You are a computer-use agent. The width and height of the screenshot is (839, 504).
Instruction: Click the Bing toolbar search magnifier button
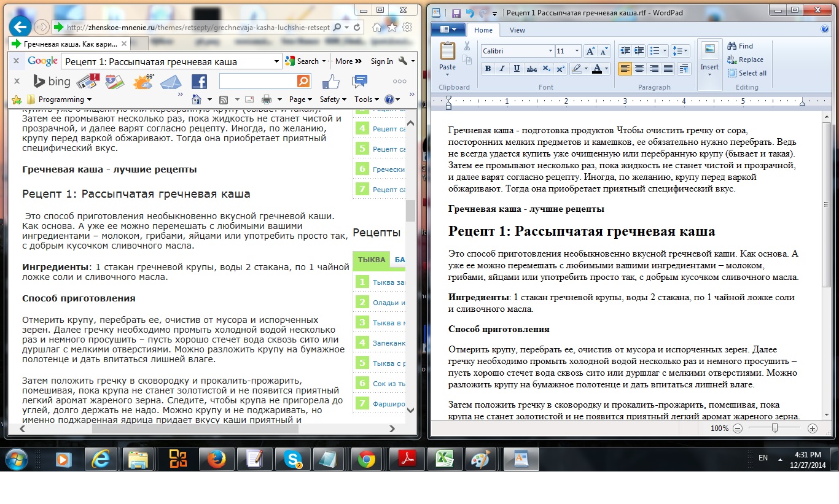303,81
